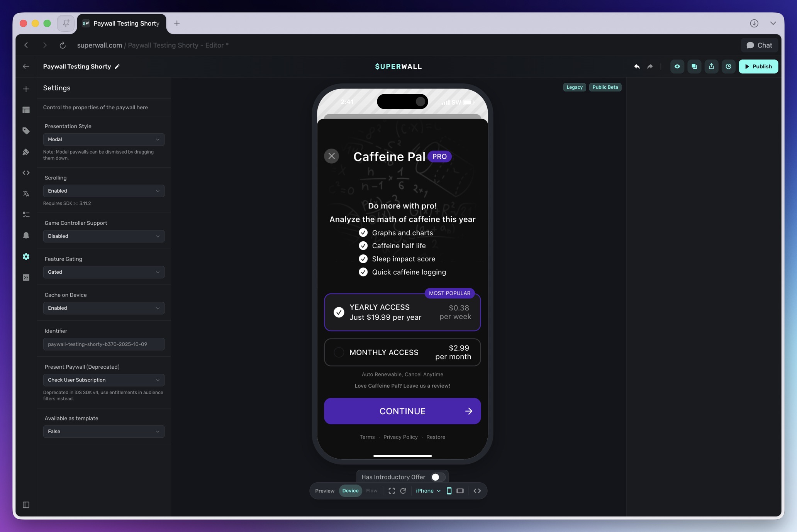Open the Cache on Device dropdown
The height and width of the screenshot is (532, 797).
[104, 308]
